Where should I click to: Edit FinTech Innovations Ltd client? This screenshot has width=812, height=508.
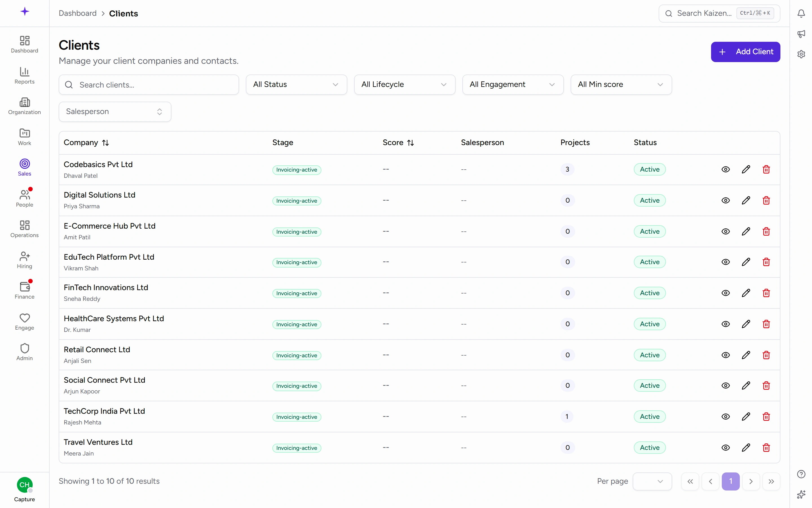coord(745,293)
